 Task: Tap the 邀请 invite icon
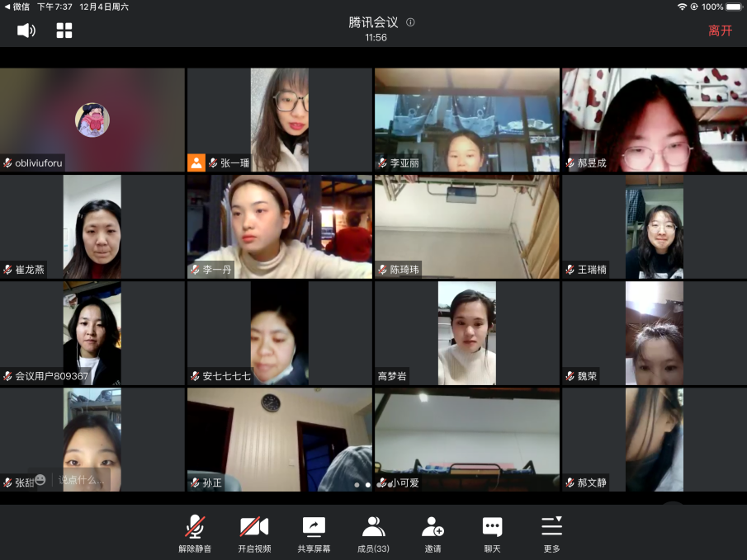tap(433, 534)
